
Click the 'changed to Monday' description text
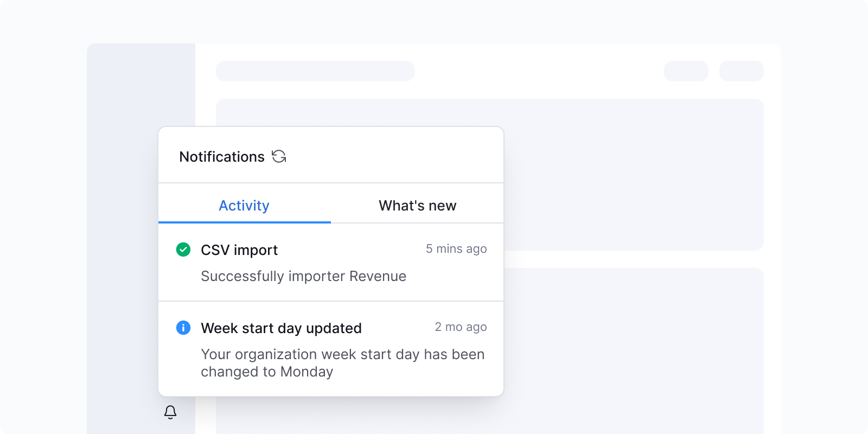coord(267,372)
